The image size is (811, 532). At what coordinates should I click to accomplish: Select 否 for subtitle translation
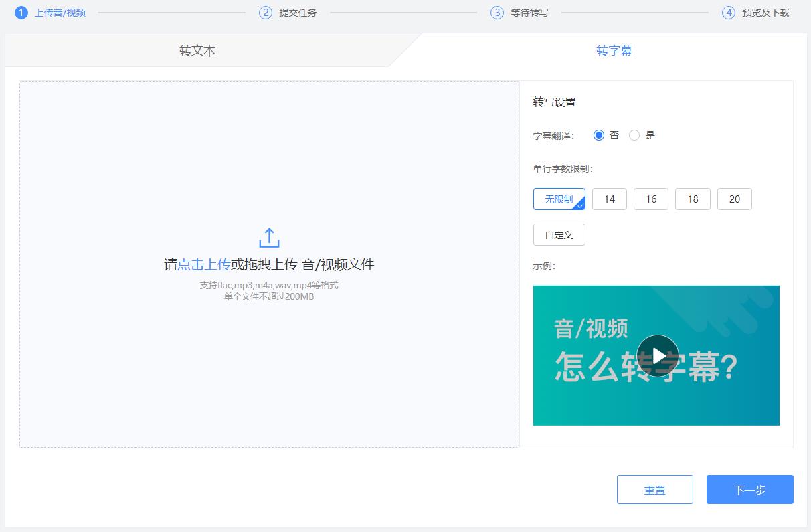(x=599, y=135)
